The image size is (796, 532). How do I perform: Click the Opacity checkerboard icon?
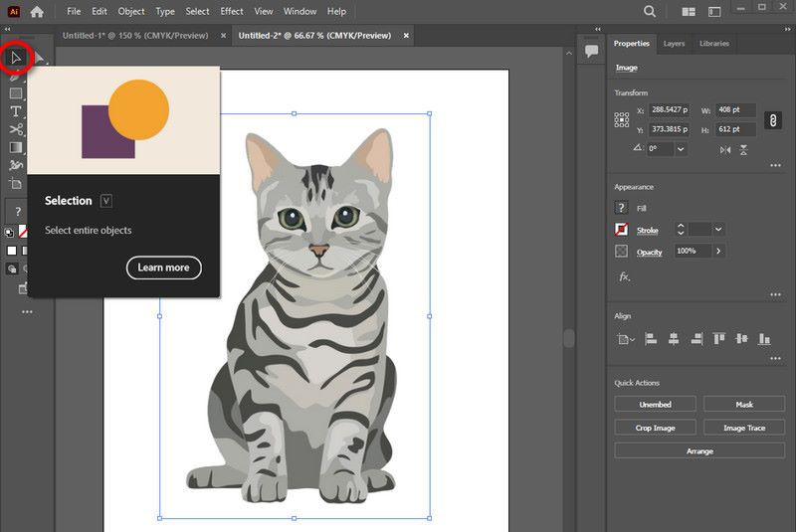pos(621,251)
